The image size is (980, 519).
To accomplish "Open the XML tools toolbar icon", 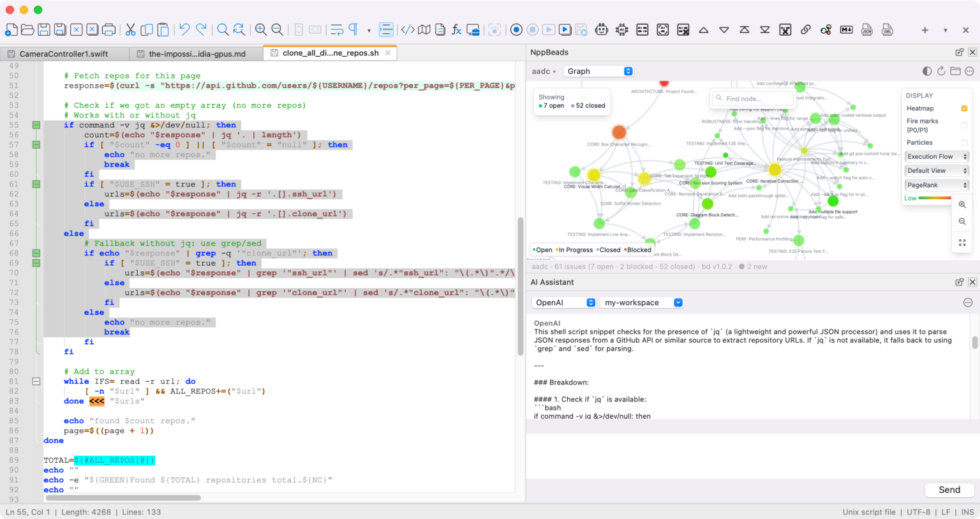I will [887, 29].
